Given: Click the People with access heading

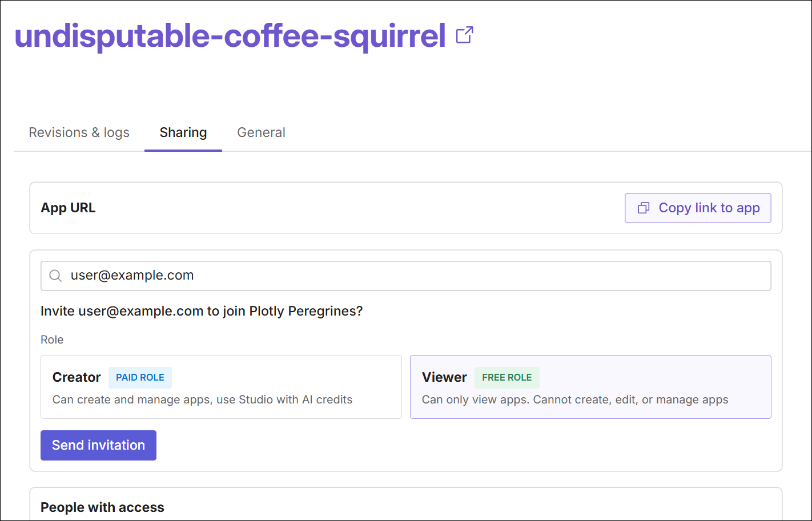Looking at the screenshot, I should point(102,507).
